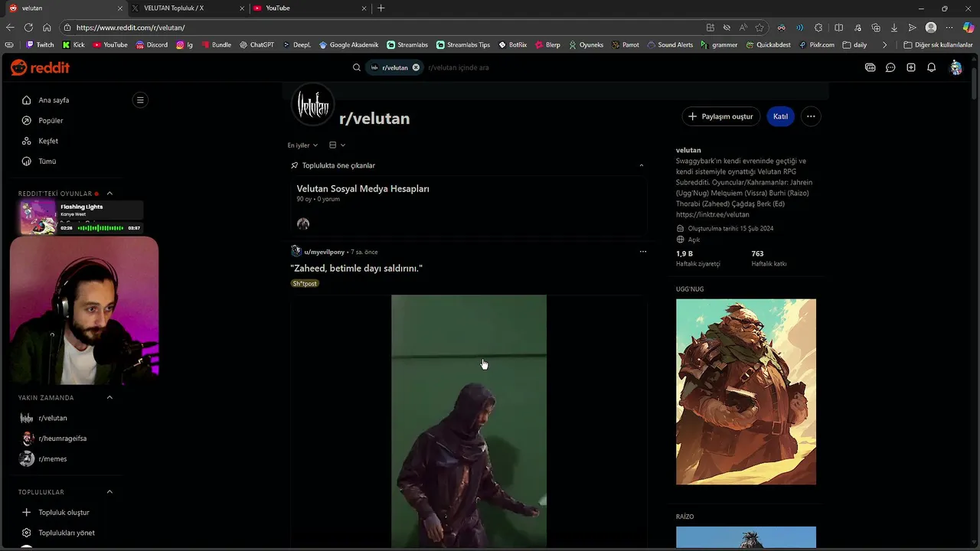Open En iyiler sort dropdown

(302, 145)
